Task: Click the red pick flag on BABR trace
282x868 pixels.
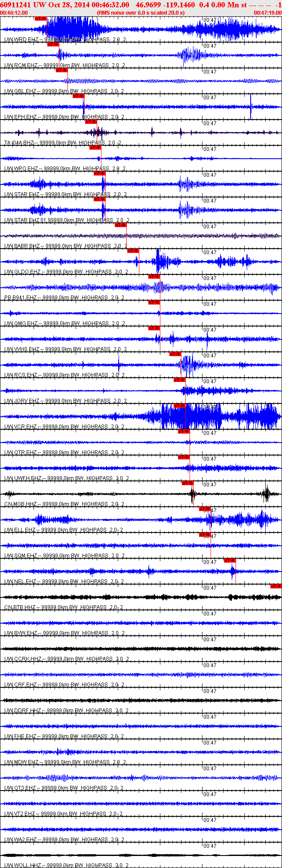Action: (x=120, y=225)
